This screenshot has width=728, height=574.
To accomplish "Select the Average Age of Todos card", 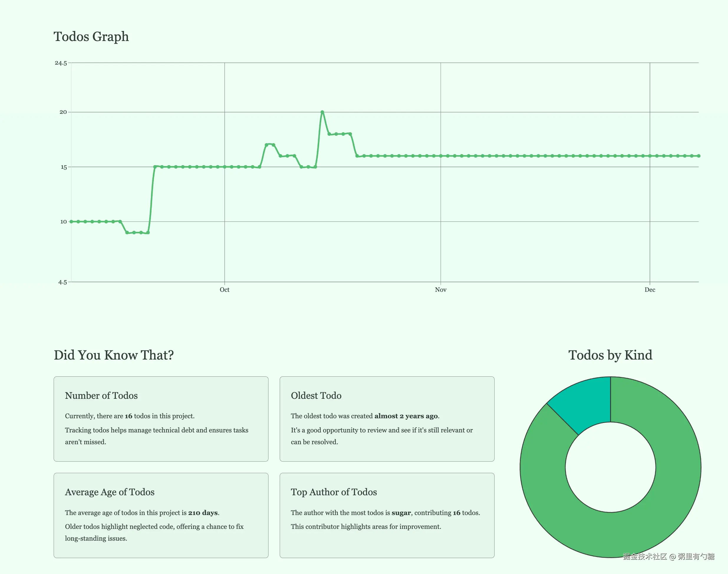I will coord(161,515).
